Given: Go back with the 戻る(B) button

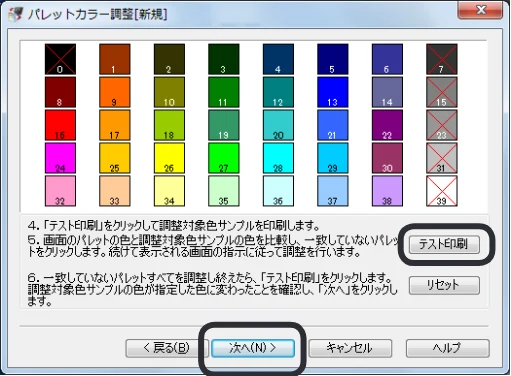Looking at the screenshot, I should 167,348.
